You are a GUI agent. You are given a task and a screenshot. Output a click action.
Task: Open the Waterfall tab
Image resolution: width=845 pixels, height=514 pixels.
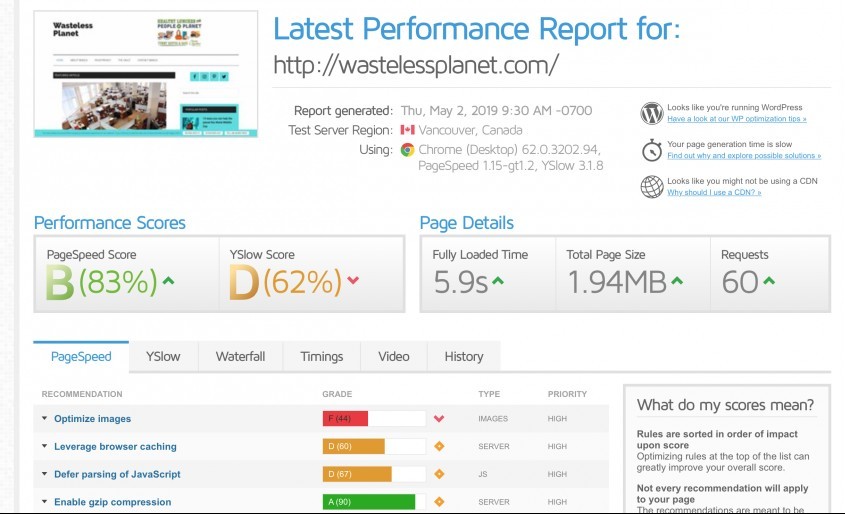click(x=240, y=357)
